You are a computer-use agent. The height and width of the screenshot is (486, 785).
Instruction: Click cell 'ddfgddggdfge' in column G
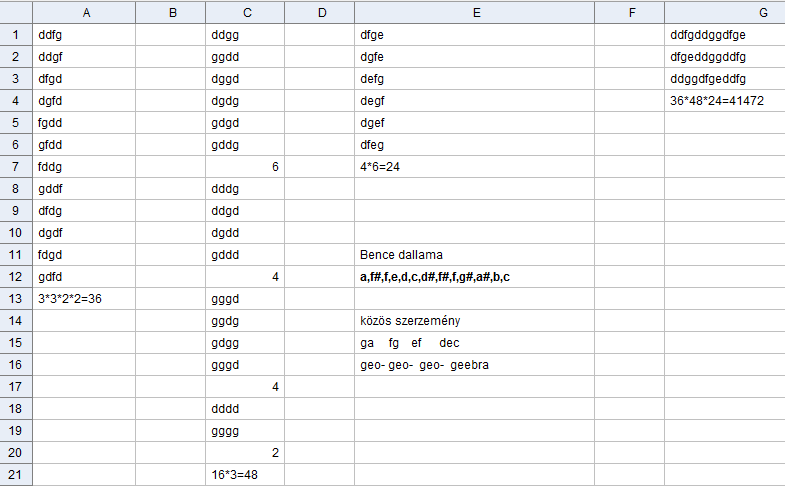pyautogui.click(x=724, y=34)
